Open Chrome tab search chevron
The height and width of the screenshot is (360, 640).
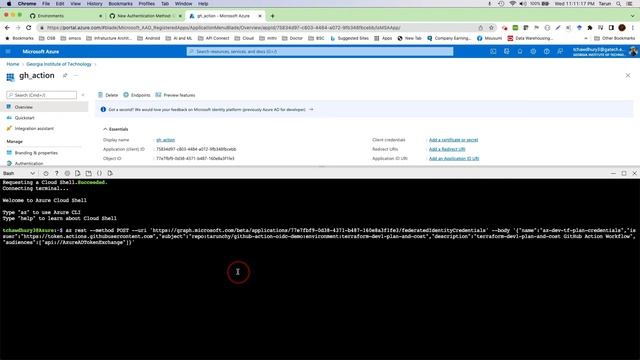point(633,16)
